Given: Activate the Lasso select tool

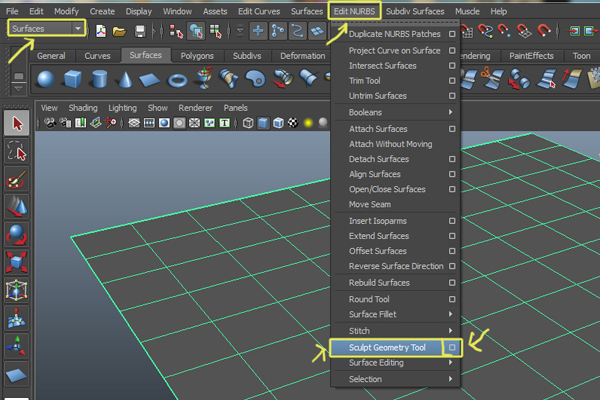Looking at the screenshot, I should (16, 151).
